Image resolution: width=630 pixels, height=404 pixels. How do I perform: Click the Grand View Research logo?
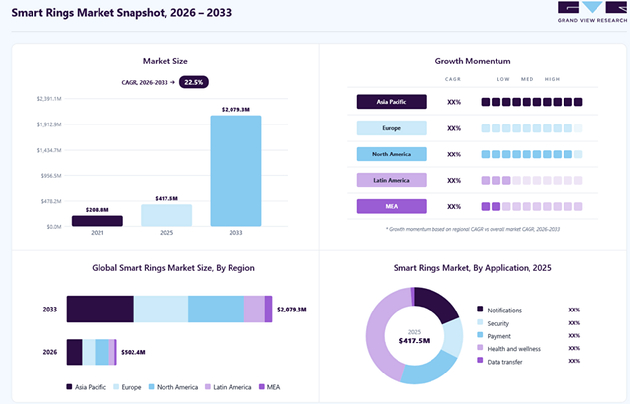(592, 12)
